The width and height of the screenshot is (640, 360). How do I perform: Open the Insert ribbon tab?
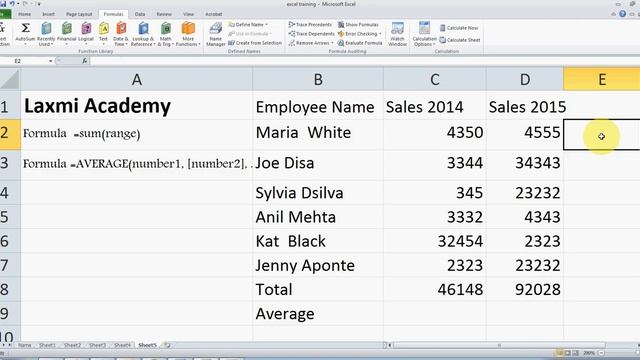click(49, 14)
